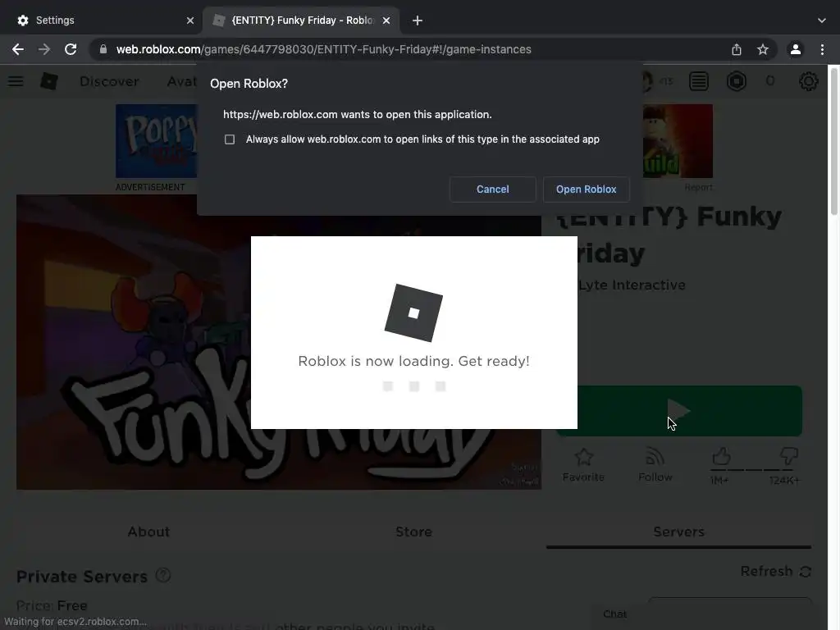Click the Report ad link
840x630 pixels.
coord(699,187)
